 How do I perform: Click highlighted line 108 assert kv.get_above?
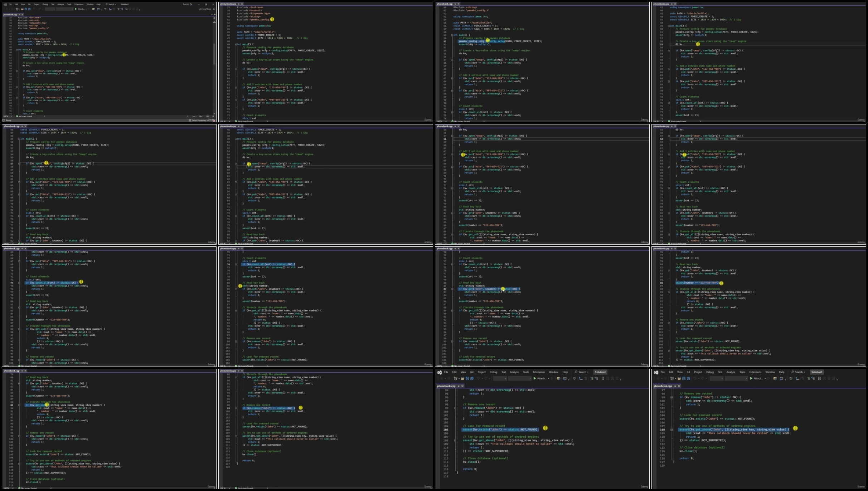click(x=734, y=429)
